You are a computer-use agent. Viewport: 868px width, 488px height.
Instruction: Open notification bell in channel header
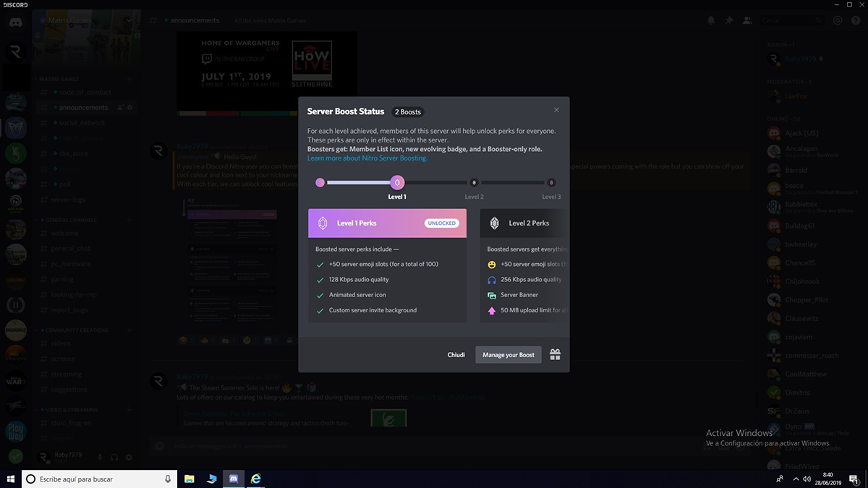click(x=712, y=21)
